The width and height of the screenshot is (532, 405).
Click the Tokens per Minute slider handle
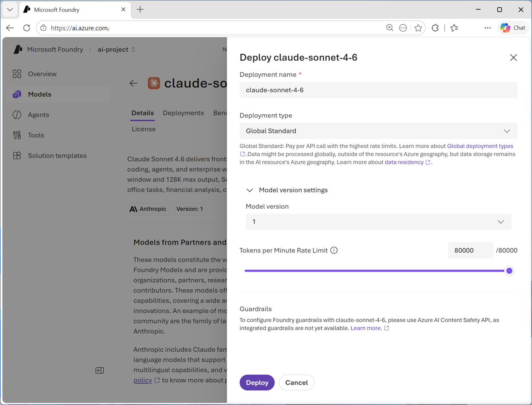[509, 271]
